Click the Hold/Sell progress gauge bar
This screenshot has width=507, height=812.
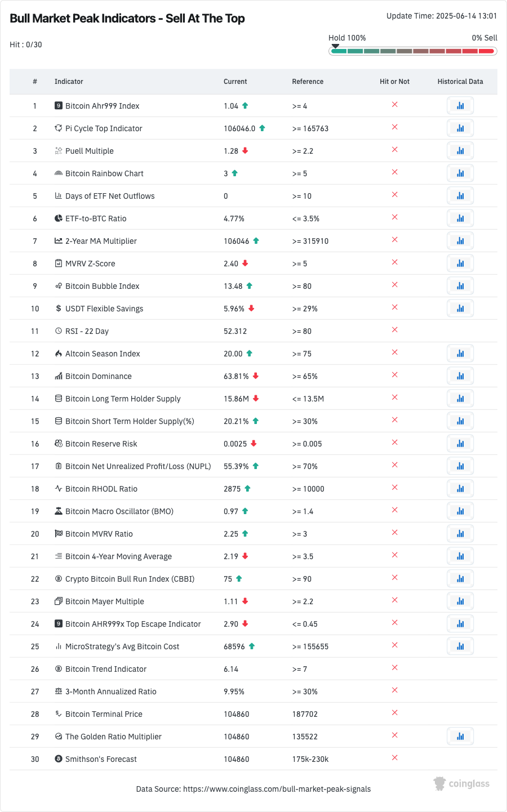click(412, 51)
